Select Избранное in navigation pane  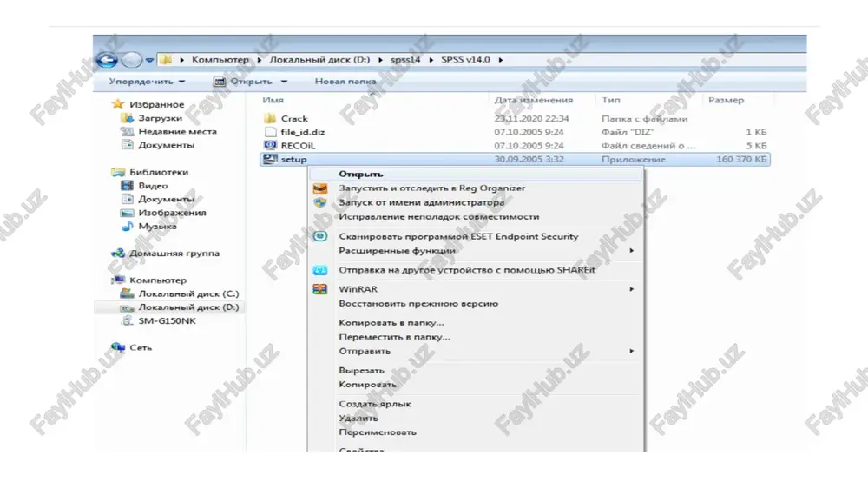pos(156,105)
